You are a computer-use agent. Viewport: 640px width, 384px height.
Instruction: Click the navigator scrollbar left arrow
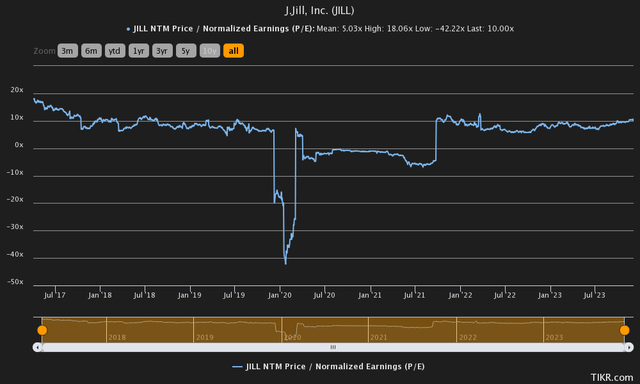pos(38,347)
